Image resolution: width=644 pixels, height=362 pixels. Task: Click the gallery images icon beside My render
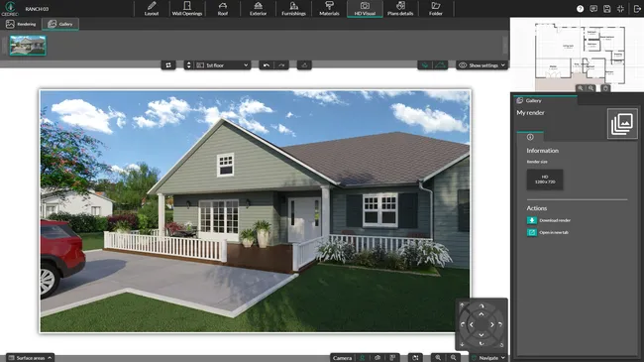(x=622, y=123)
